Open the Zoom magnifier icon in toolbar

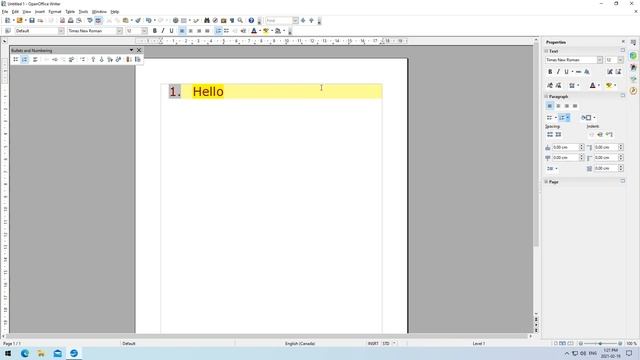(x=240, y=20)
